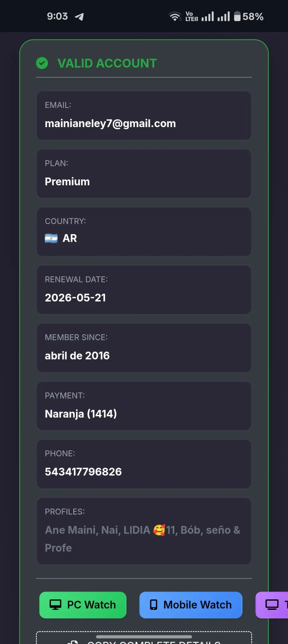Viewport: 288px width, 644px height.
Task: Tap the Renewal Date card
Action: (144, 290)
